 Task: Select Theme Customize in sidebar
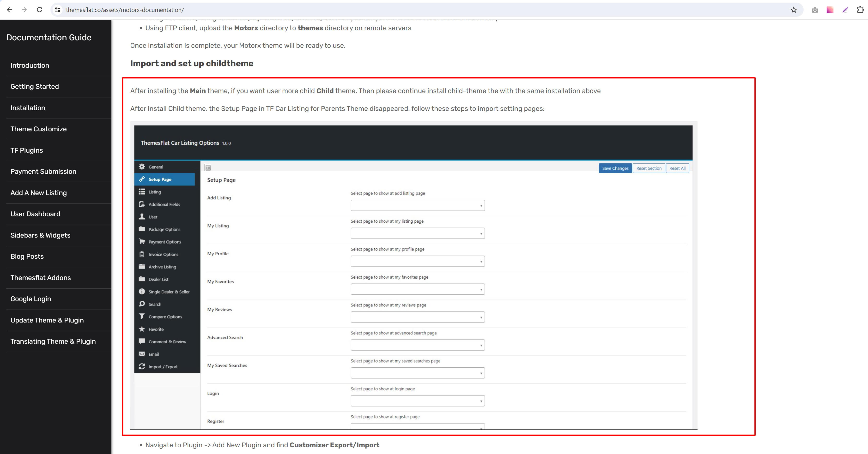click(x=38, y=129)
